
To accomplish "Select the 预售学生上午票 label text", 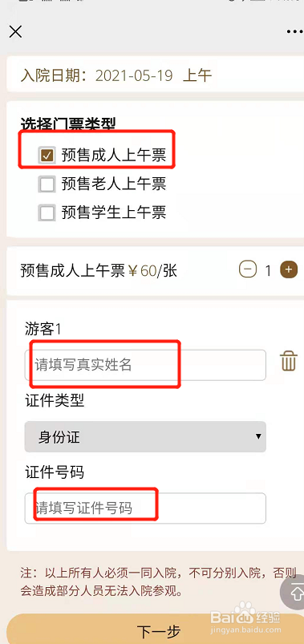I will 114,213.
